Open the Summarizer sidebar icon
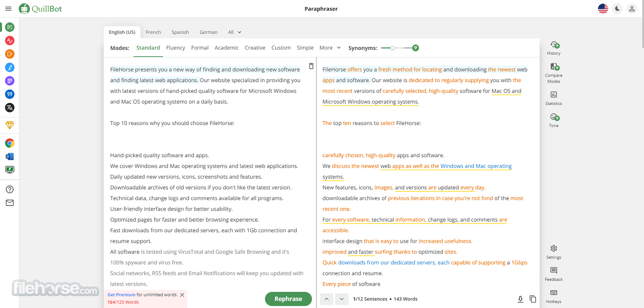644x308 pixels. [x=10, y=81]
